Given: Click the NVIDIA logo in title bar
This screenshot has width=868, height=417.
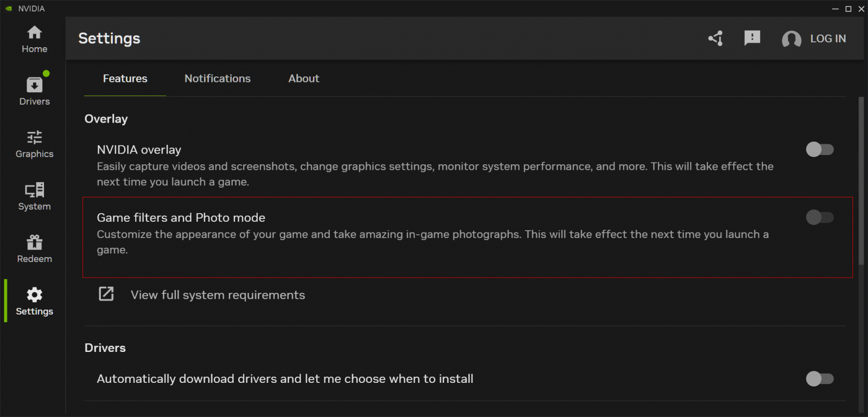Looking at the screenshot, I should click(9, 9).
